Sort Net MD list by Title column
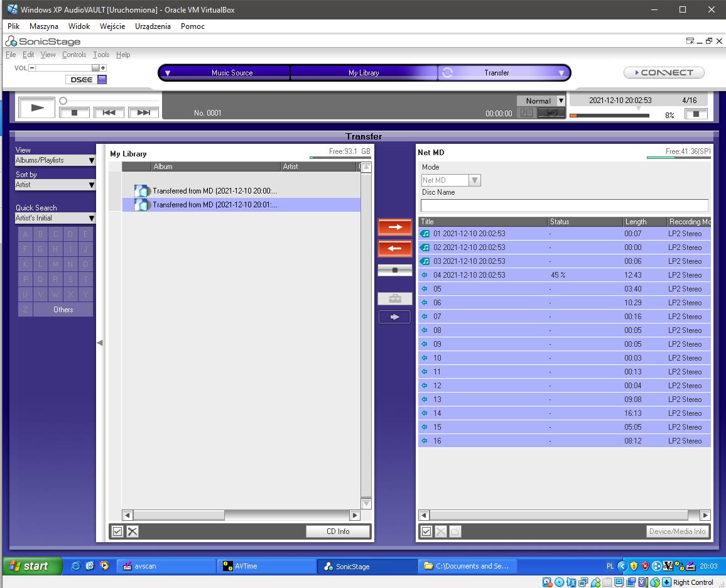Screen dimensions: 726x588 click(x=483, y=222)
